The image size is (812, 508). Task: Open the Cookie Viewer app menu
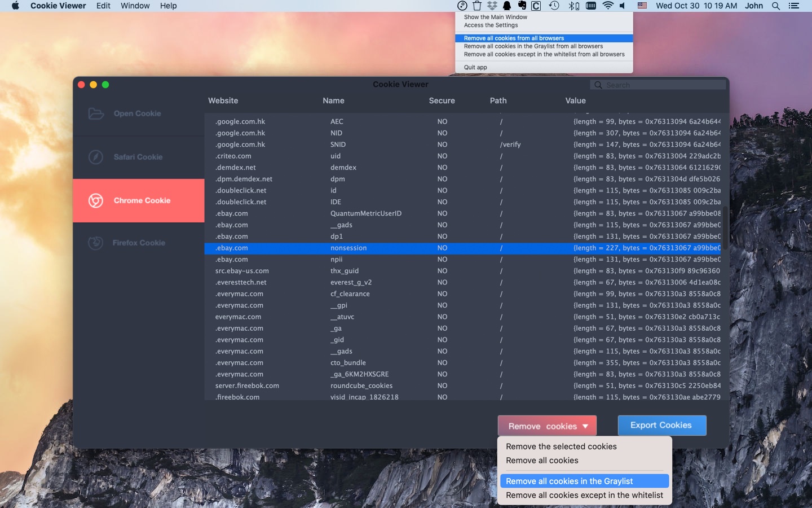[x=58, y=6]
